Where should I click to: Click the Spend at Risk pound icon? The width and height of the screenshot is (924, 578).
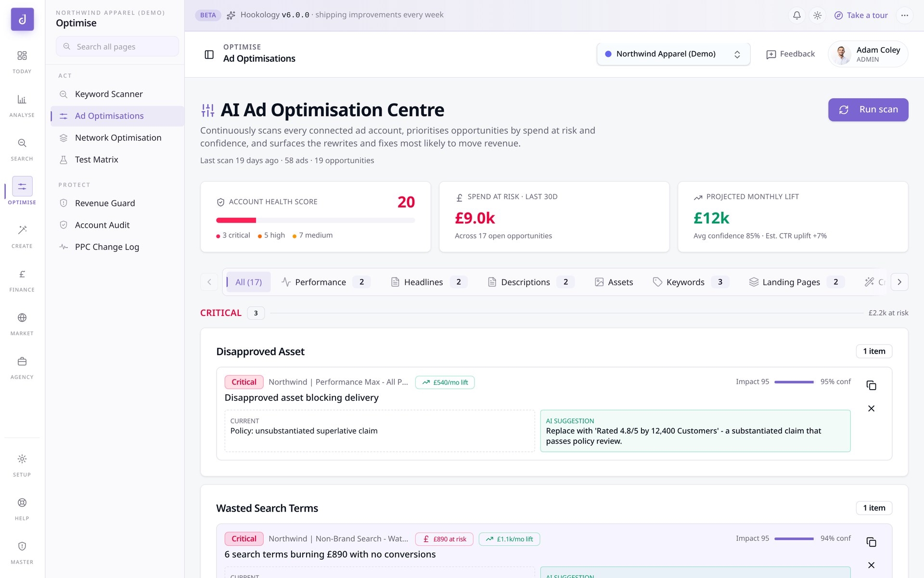pyautogui.click(x=459, y=197)
